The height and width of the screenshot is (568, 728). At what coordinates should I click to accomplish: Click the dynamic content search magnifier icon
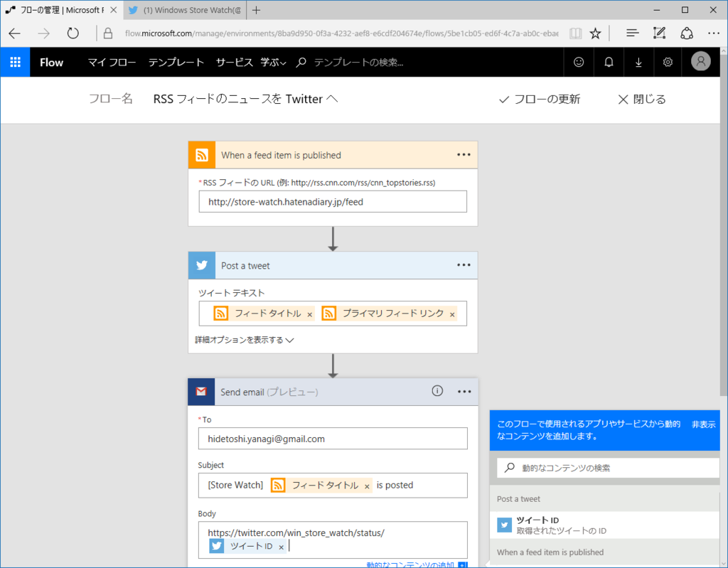coord(509,467)
